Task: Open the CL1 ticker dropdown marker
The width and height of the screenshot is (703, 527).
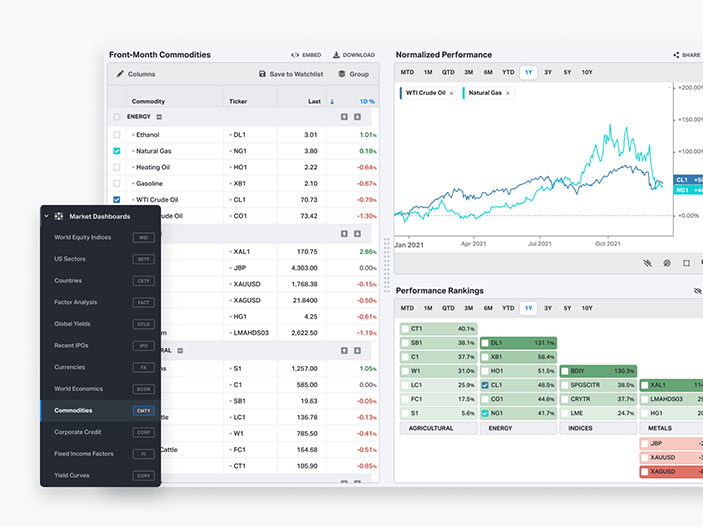Action: tap(231, 200)
